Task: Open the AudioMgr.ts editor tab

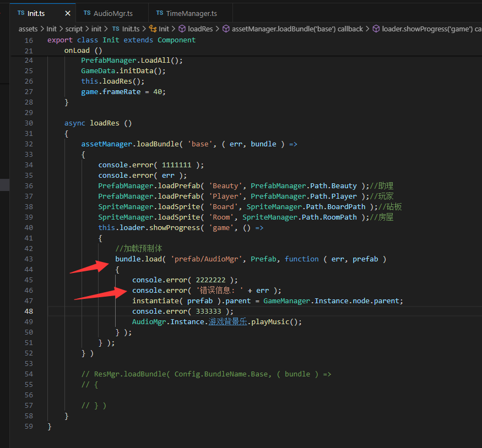Action: tap(113, 14)
